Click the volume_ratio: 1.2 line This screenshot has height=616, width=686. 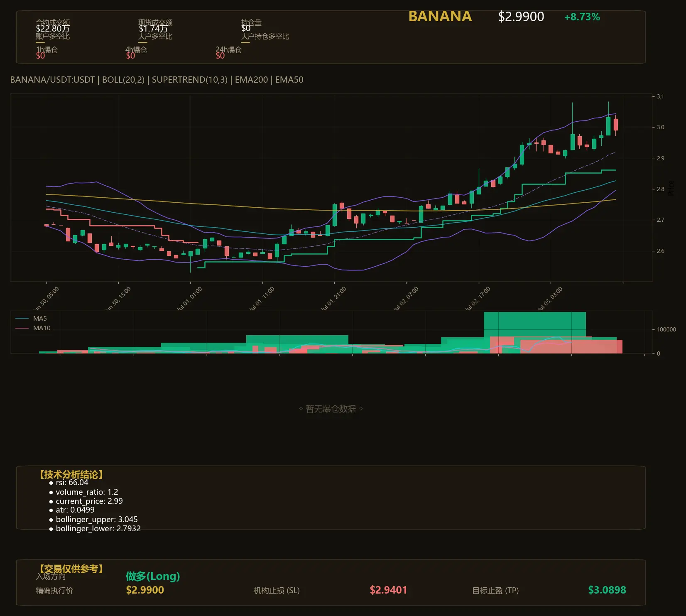(x=87, y=492)
